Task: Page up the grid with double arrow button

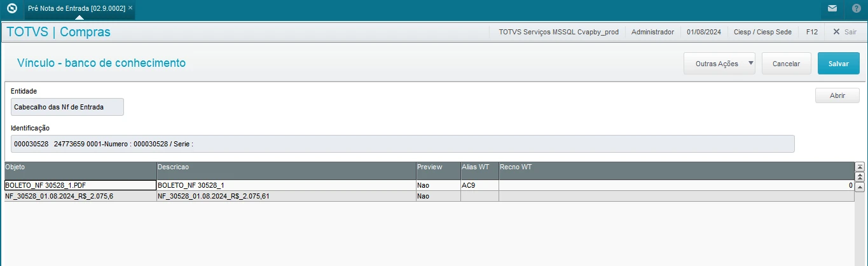Action: (860, 176)
